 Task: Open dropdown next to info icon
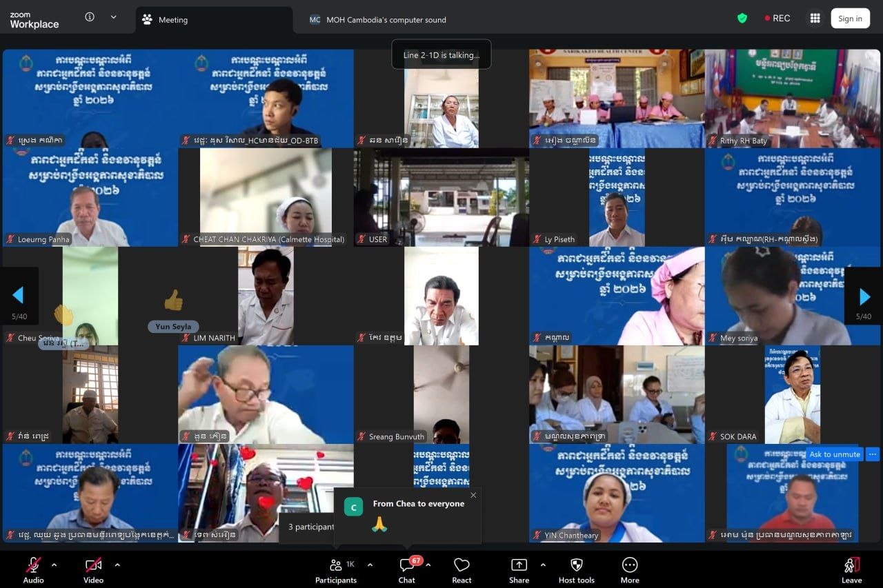[113, 17]
